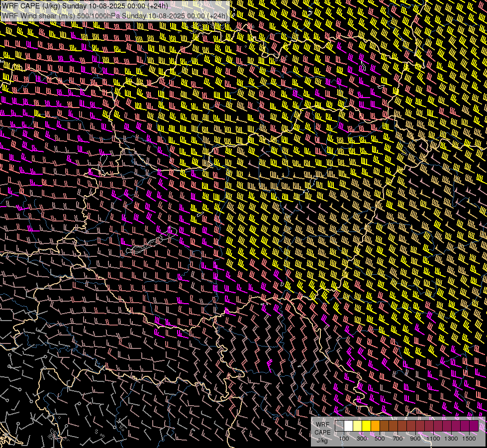This screenshot has height=448, width=487.
Task: Click the WRF CAPE title line at top
Action: 85,6
